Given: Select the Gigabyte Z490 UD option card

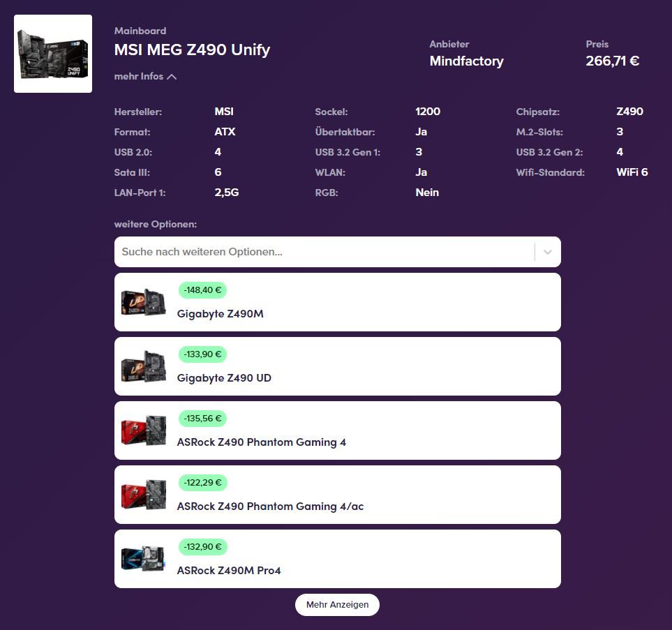Looking at the screenshot, I should click(337, 366).
